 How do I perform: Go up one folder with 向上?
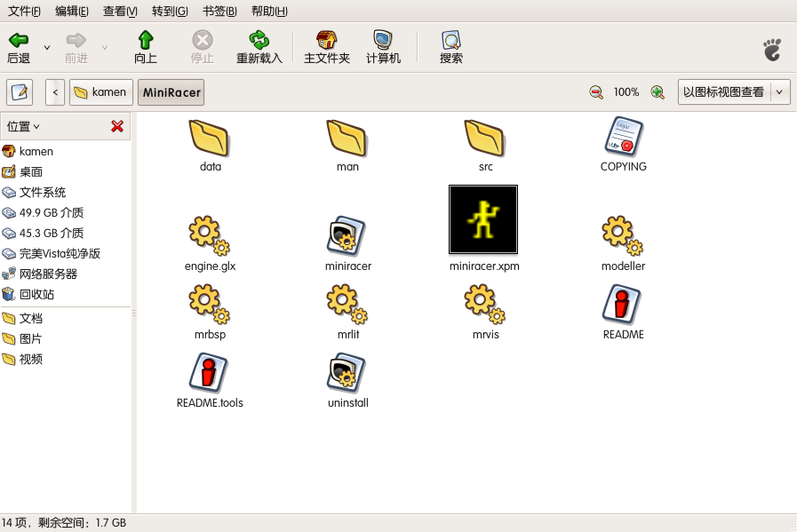(x=146, y=47)
